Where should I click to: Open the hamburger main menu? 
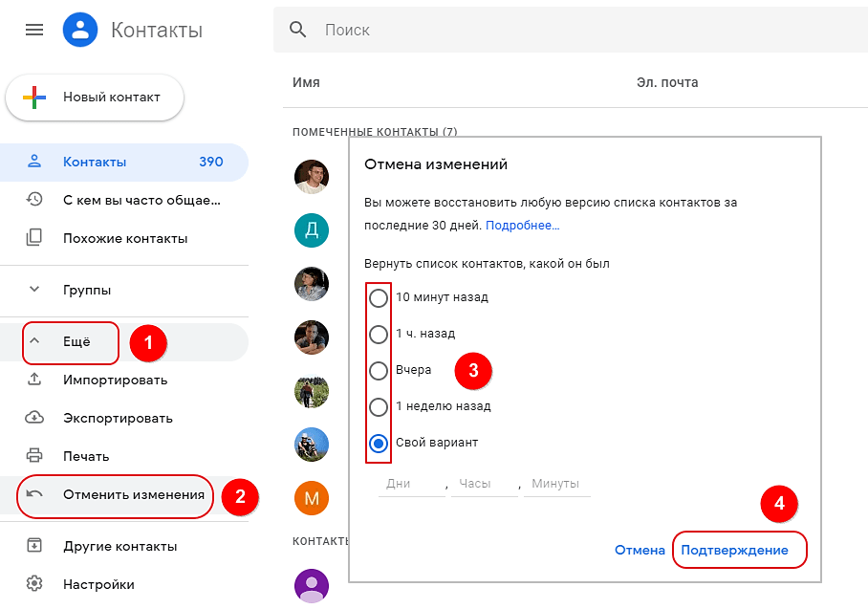[x=34, y=30]
